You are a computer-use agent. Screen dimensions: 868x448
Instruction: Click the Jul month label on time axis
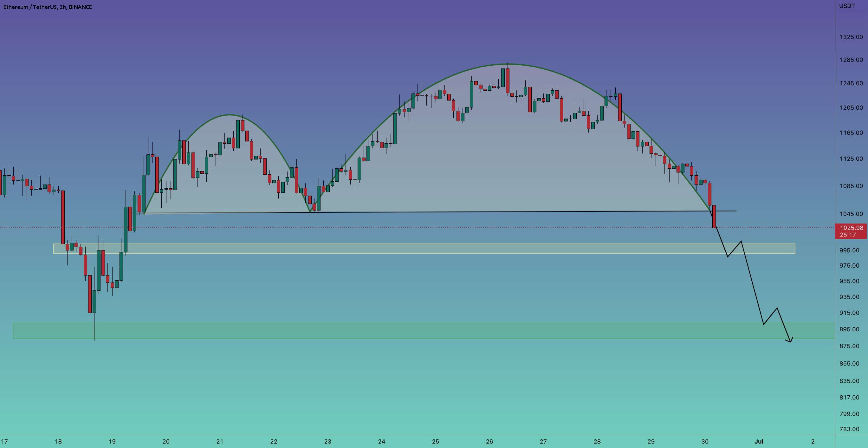pyautogui.click(x=759, y=441)
